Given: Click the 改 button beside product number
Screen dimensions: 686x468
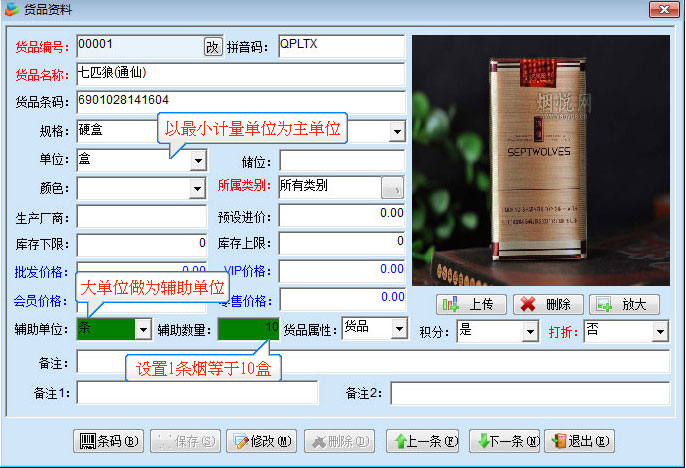Looking at the screenshot, I should 212,47.
